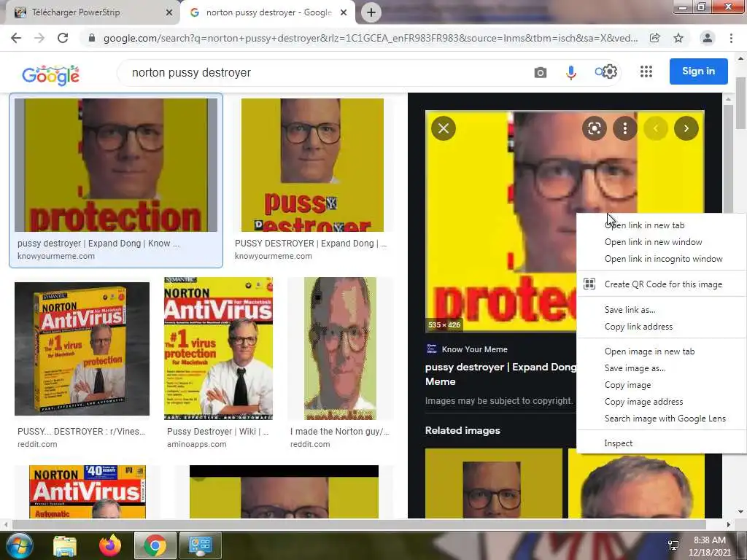747x560 pixels.
Task: Click the preview panel vertical scrollbar
Action: pos(728,157)
